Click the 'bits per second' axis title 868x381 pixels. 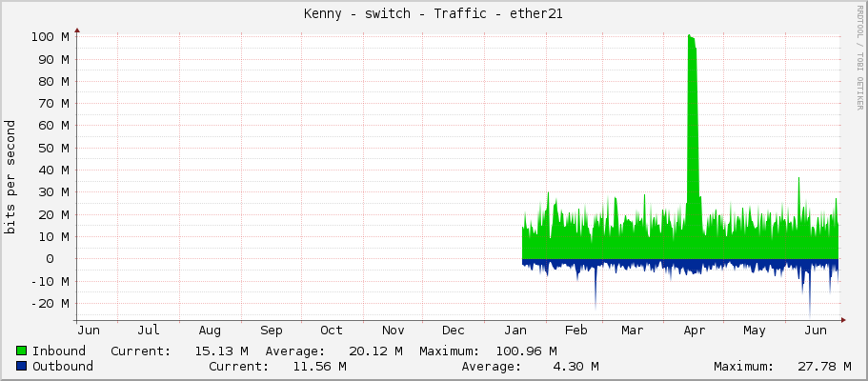click(10, 177)
